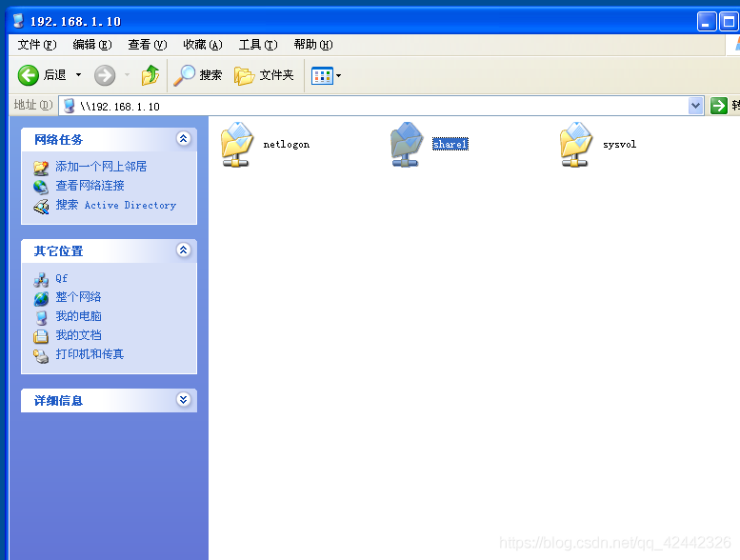The height and width of the screenshot is (560, 740).
Task: Click 搜索 Active Directory link
Action: tap(116, 205)
